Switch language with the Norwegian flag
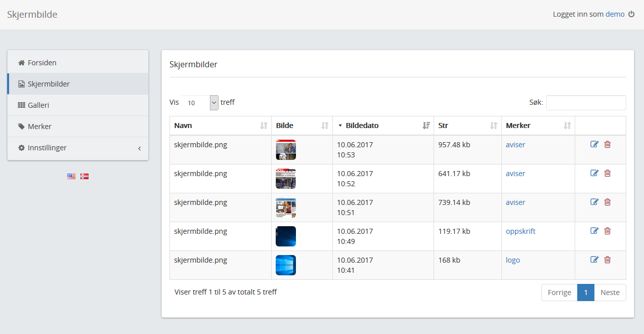 coord(84,177)
